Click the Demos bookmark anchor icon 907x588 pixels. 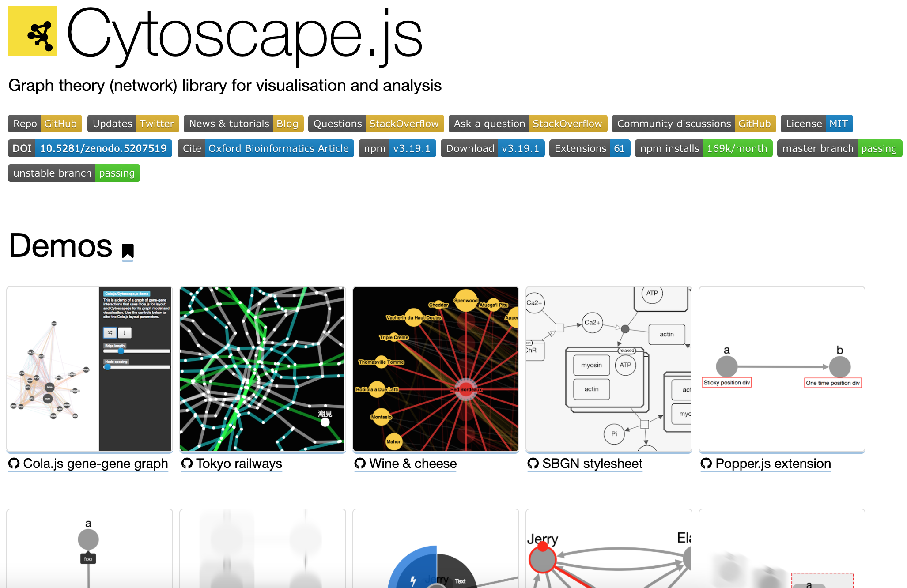128,251
